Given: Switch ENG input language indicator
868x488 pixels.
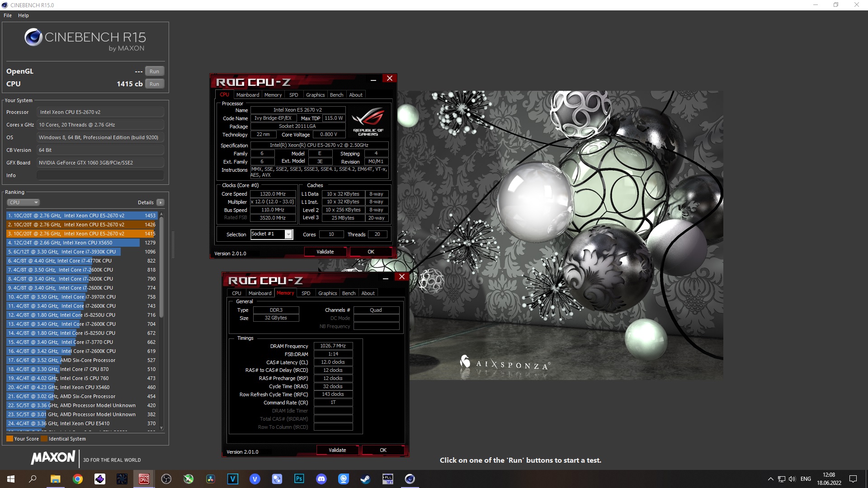Looking at the screenshot, I should (x=806, y=479).
